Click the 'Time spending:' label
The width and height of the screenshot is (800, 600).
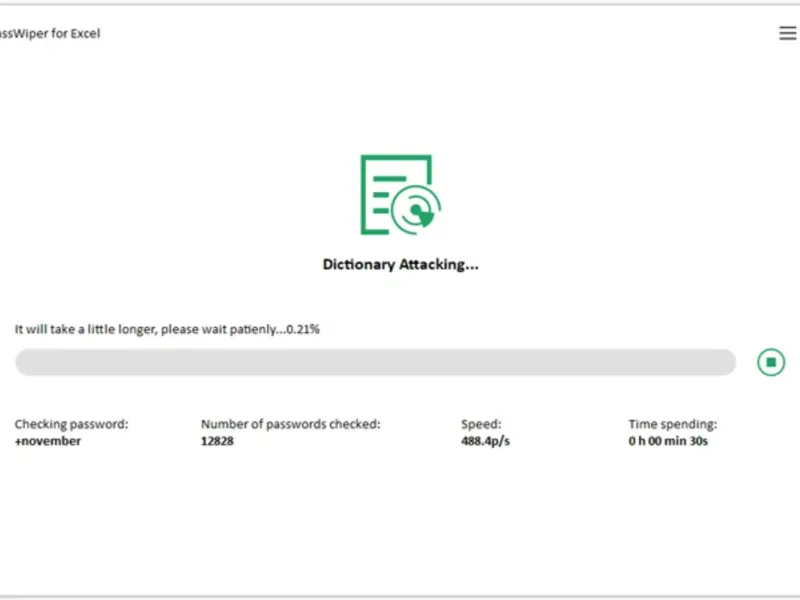pyautogui.click(x=672, y=424)
